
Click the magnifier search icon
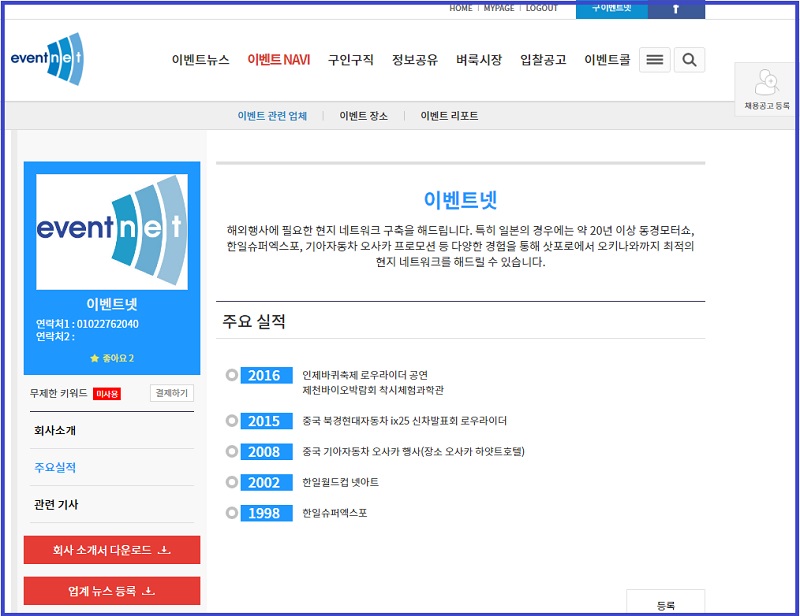point(689,60)
